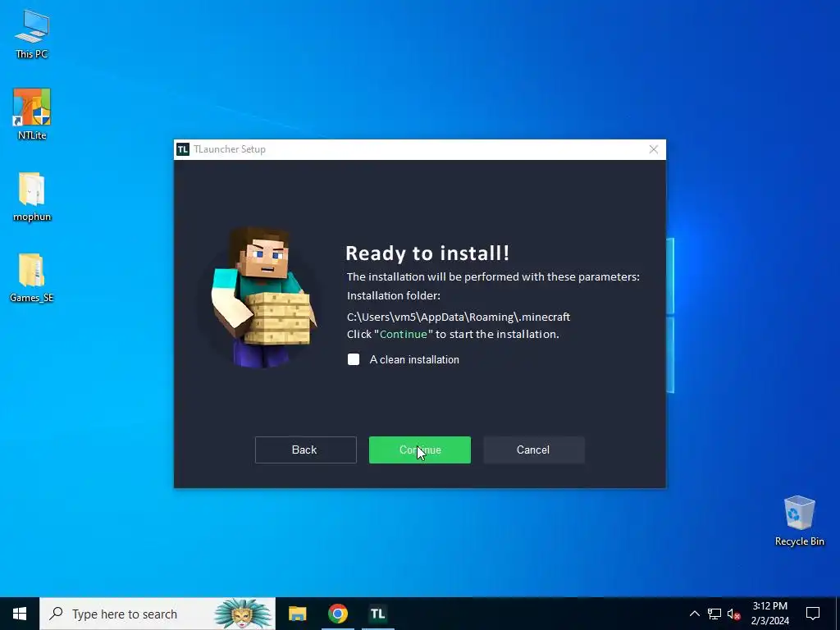The width and height of the screenshot is (840, 630).
Task: Go back to previous setup step
Action: tap(305, 450)
